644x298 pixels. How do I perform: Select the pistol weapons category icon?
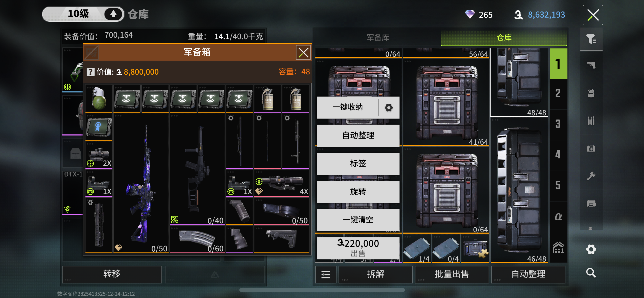(x=591, y=65)
